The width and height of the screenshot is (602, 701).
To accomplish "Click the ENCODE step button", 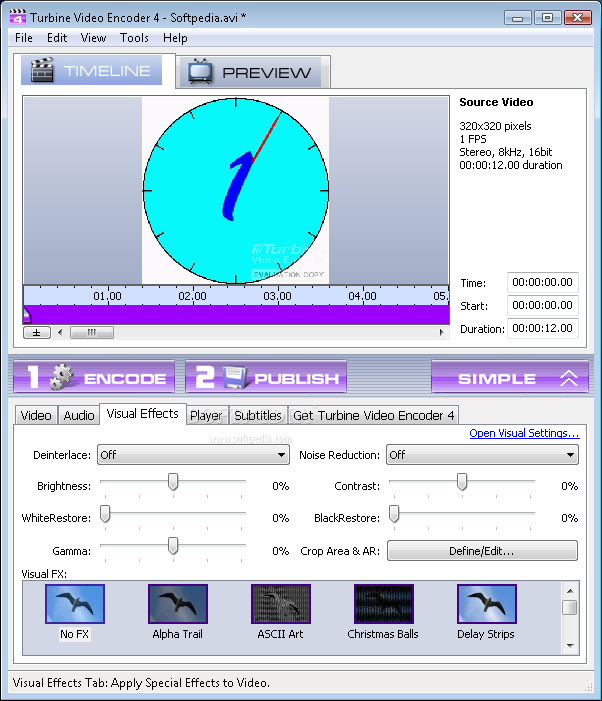I will pos(94,376).
